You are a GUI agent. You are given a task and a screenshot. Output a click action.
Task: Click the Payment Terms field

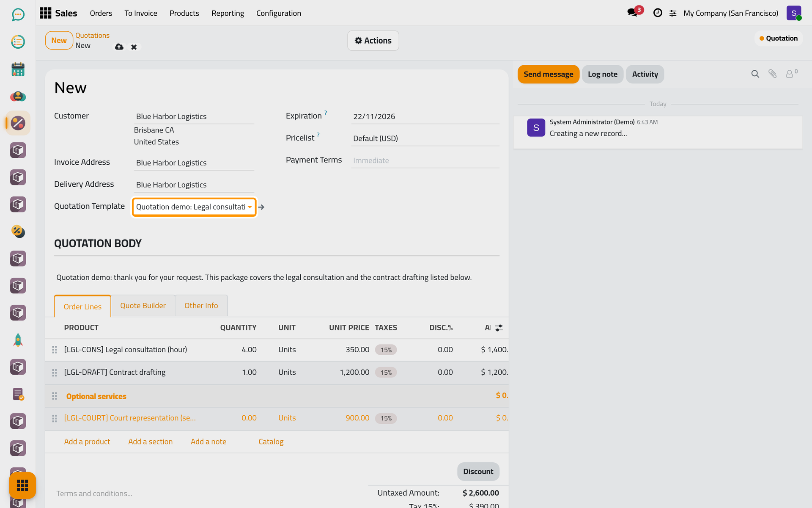point(425,160)
